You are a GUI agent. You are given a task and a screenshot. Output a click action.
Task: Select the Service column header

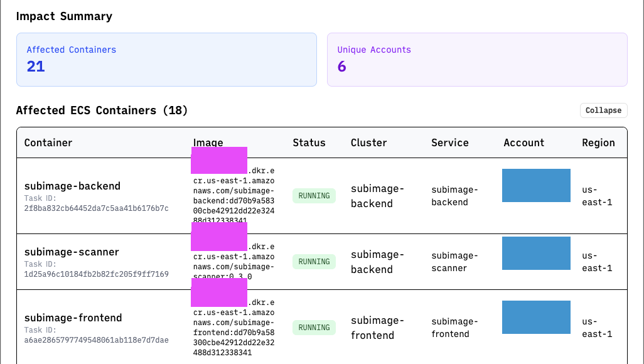(x=449, y=142)
